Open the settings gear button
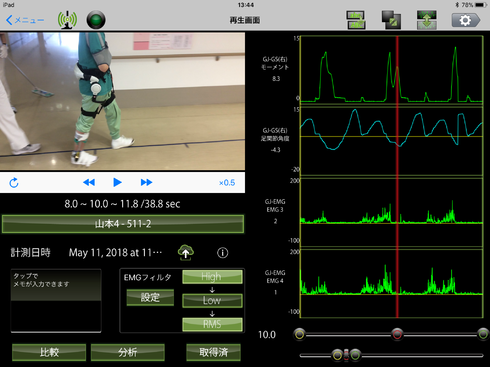The image size is (490, 367). tap(466, 20)
